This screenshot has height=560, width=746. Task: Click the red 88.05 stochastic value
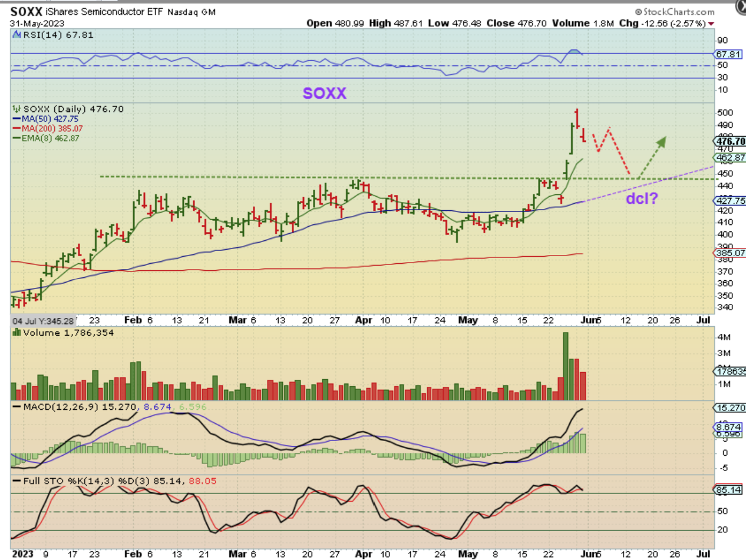click(x=203, y=481)
